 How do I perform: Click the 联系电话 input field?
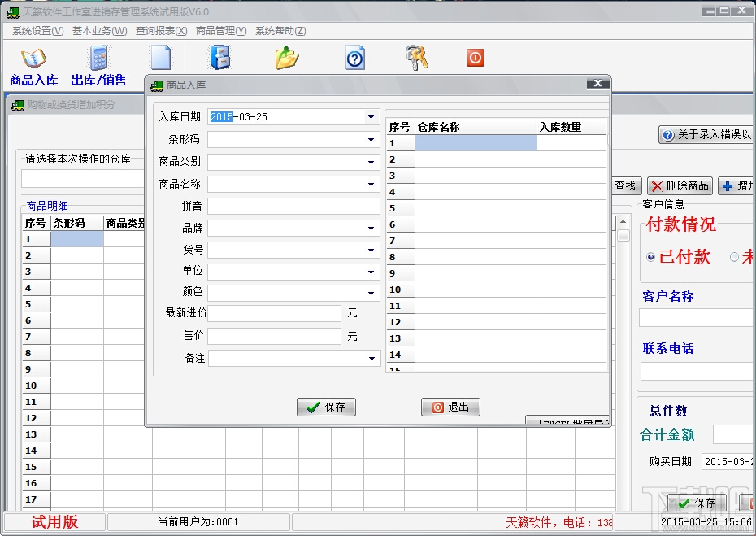pos(698,371)
